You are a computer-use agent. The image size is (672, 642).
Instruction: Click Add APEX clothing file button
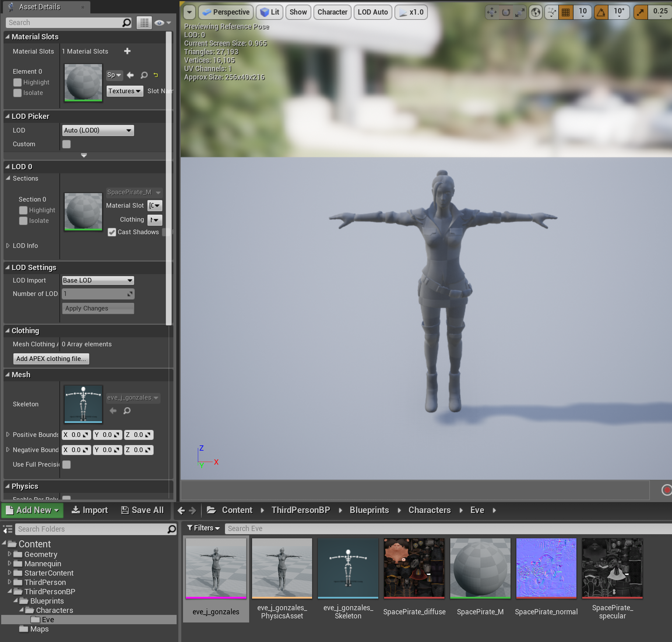(51, 358)
